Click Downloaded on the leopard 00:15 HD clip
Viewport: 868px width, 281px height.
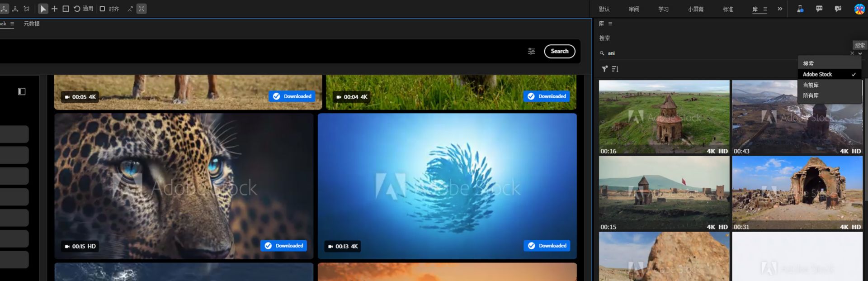(x=284, y=246)
